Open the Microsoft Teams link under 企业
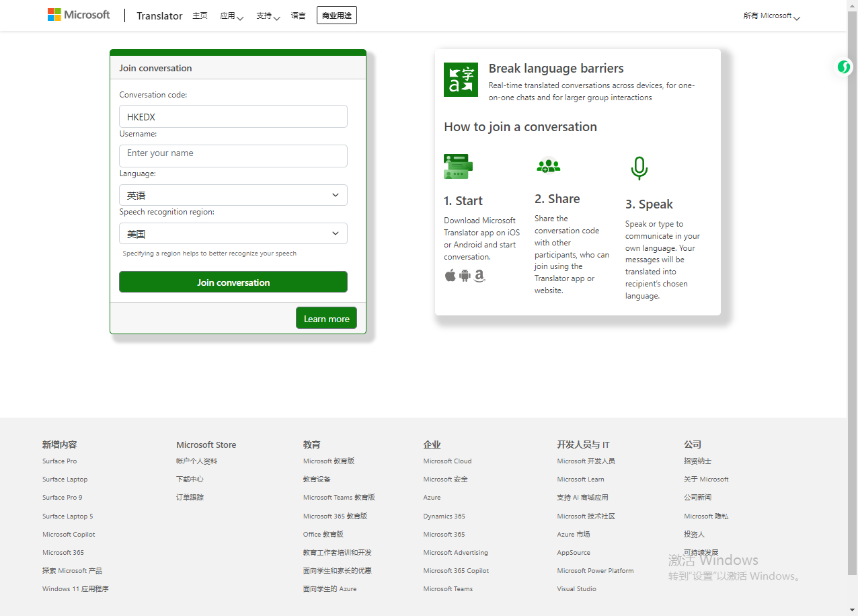This screenshot has height=616, width=858. coord(448,589)
